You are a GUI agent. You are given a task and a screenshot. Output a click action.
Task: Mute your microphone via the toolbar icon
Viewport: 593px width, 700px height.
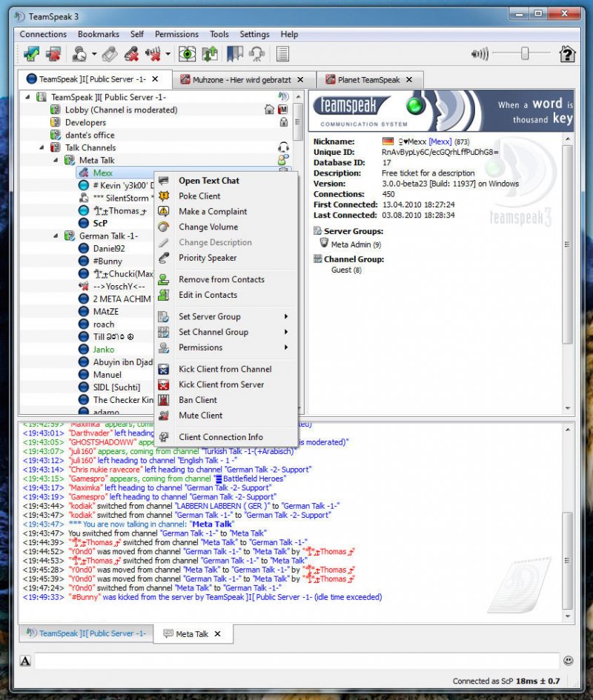[131, 53]
